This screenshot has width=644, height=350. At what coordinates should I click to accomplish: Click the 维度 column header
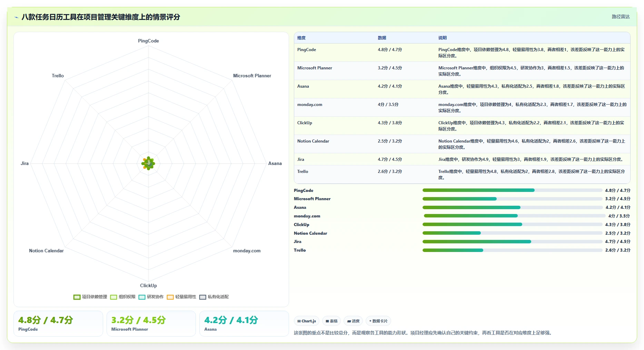[x=301, y=38]
